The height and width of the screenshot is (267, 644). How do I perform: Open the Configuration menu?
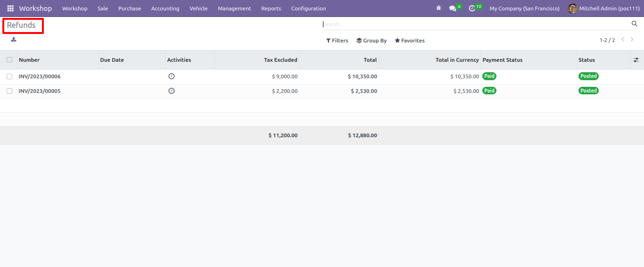308,8
